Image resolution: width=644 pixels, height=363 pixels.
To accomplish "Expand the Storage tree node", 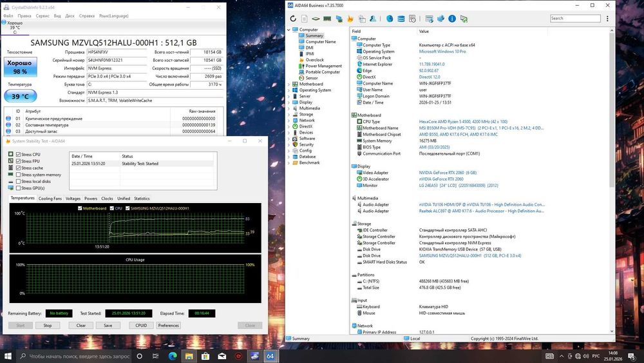I will 289,114.
